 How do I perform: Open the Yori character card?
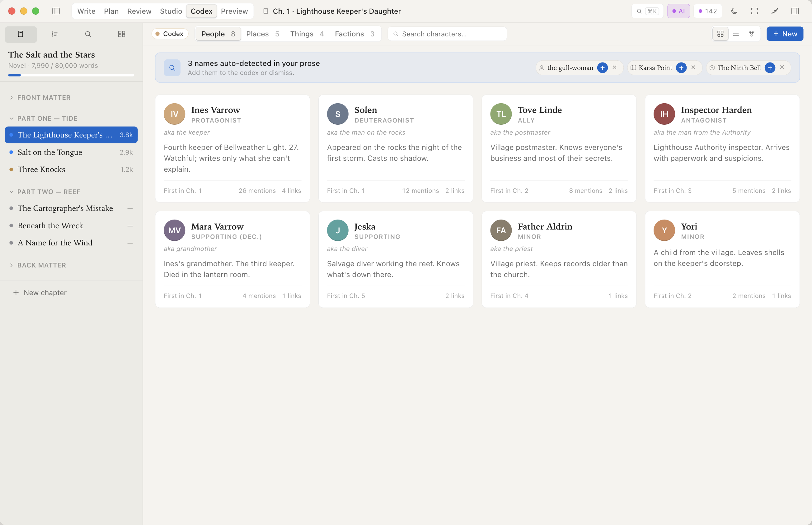pos(722,259)
